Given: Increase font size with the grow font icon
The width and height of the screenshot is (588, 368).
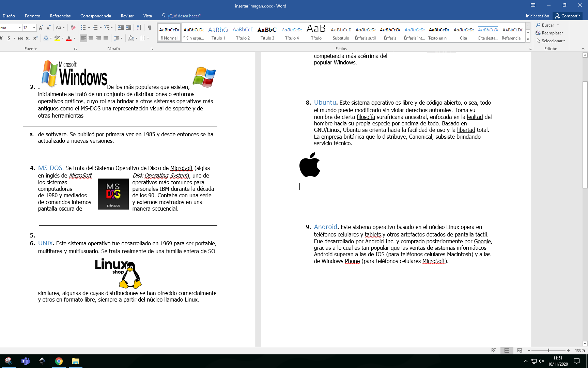Looking at the screenshot, I should tap(41, 28).
